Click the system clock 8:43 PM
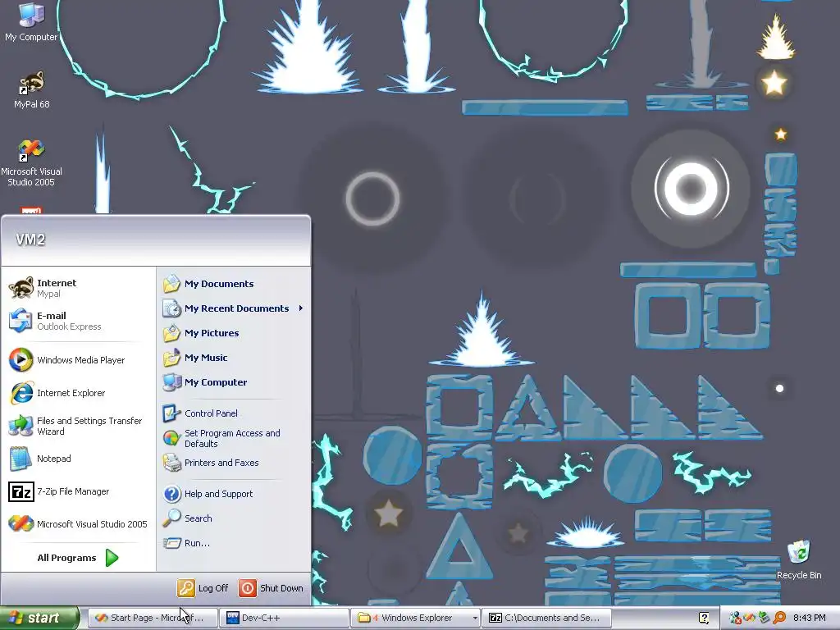Image resolution: width=840 pixels, height=630 pixels. 810,618
